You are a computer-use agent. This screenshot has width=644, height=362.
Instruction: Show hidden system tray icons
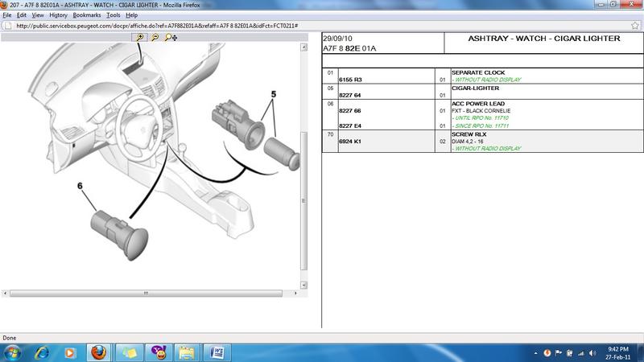[x=535, y=353]
